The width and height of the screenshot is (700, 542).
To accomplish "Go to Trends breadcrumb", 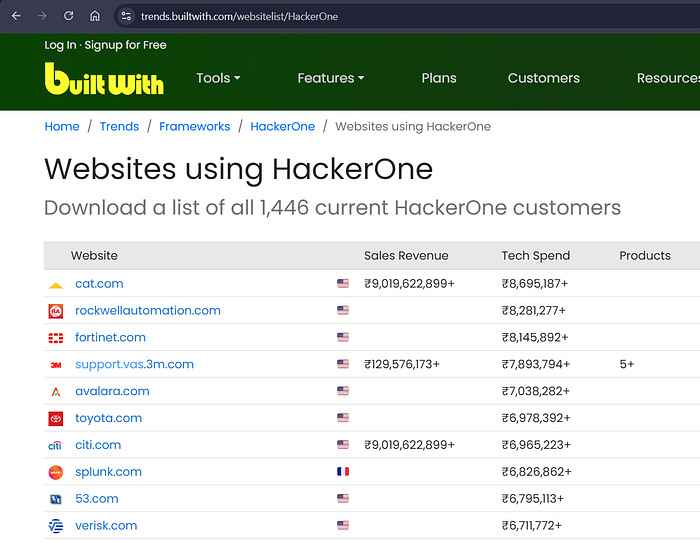I will click(119, 126).
